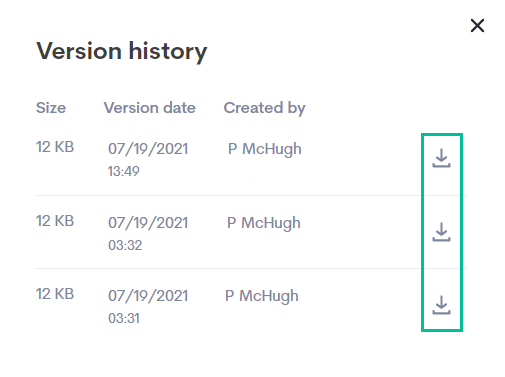Viewport: 505px width, 377px height.
Task: Click the 03:32 timestamp
Action: (125, 245)
